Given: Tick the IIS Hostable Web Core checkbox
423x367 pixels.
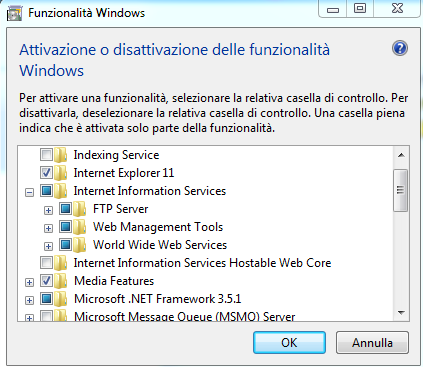Looking at the screenshot, I should coord(46,263).
